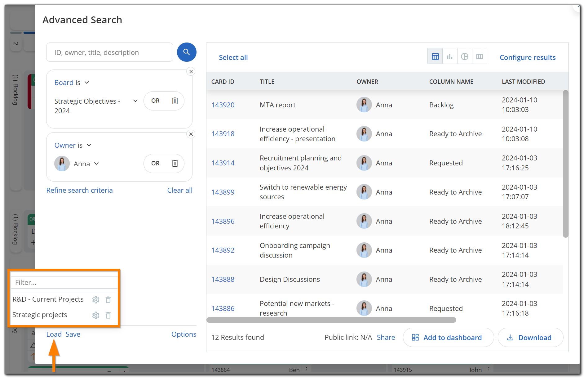This screenshot has width=588, height=382.
Task: Switch to columns view icon
Action: click(479, 56)
